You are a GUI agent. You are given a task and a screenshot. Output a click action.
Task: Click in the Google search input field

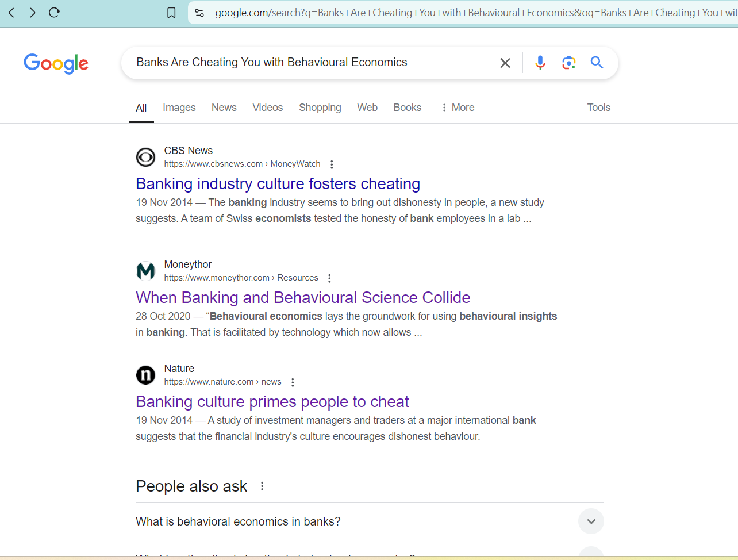coord(310,63)
